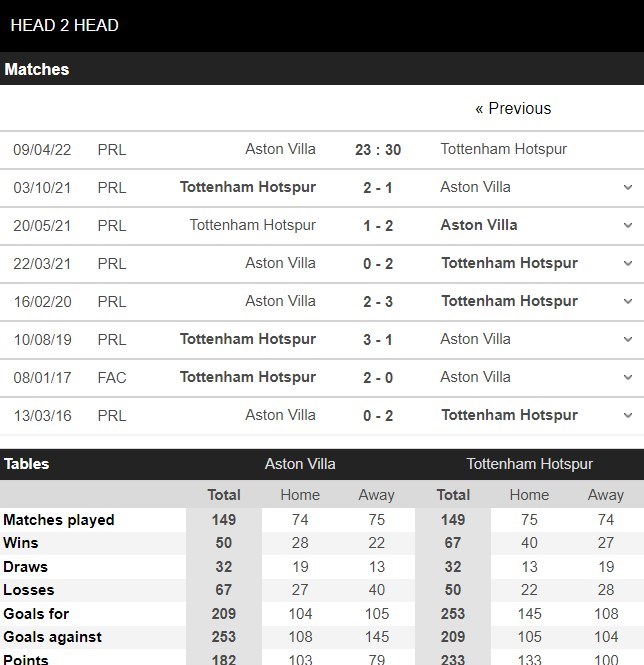The height and width of the screenshot is (665, 644).
Task: Click Aston Villa column header in Tables
Action: pyautogui.click(x=300, y=464)
